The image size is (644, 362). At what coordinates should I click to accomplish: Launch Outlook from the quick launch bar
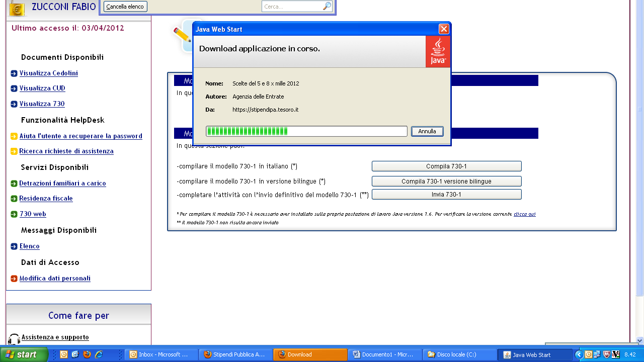pyautogui.click(x=64, y=354)
